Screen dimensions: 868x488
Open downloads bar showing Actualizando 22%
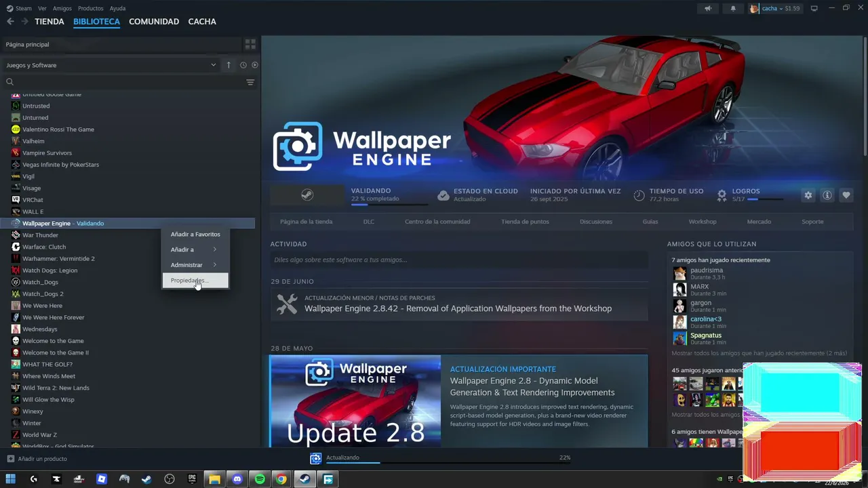[441, 459]
